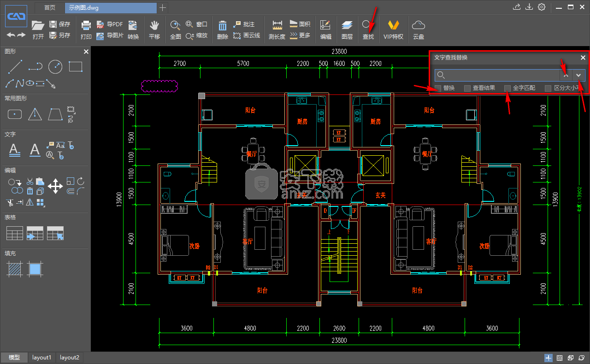Select the four-arrow move tool
The height and width of the screenshot is (364, 590).
pyautogui.click(x=55, y=186)
